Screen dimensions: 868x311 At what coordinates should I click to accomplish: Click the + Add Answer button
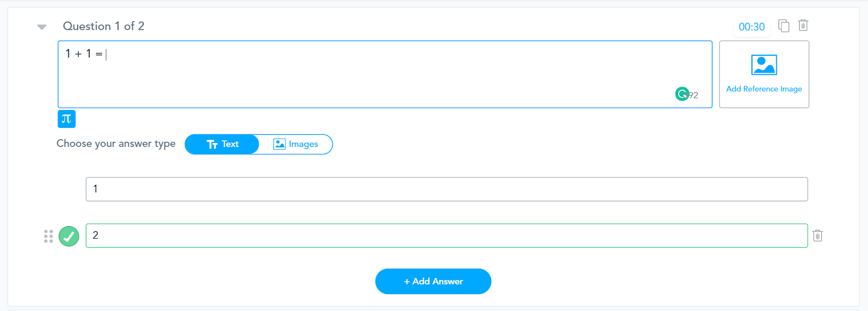(433, 281)
